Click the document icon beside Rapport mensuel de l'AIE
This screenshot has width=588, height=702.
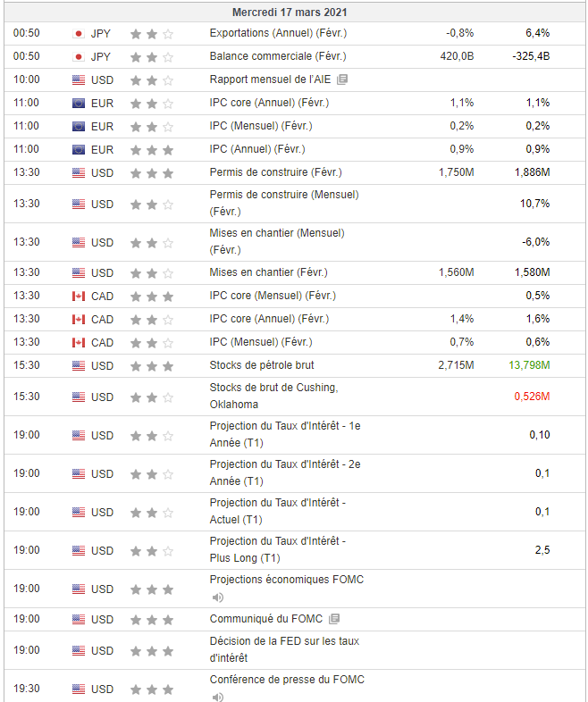[342, 79]
